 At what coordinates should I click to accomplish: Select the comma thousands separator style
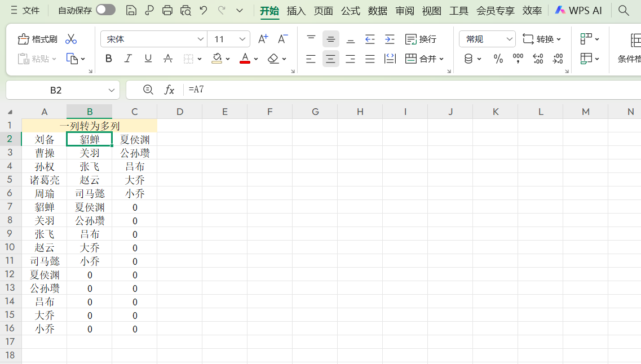[518, 58]
